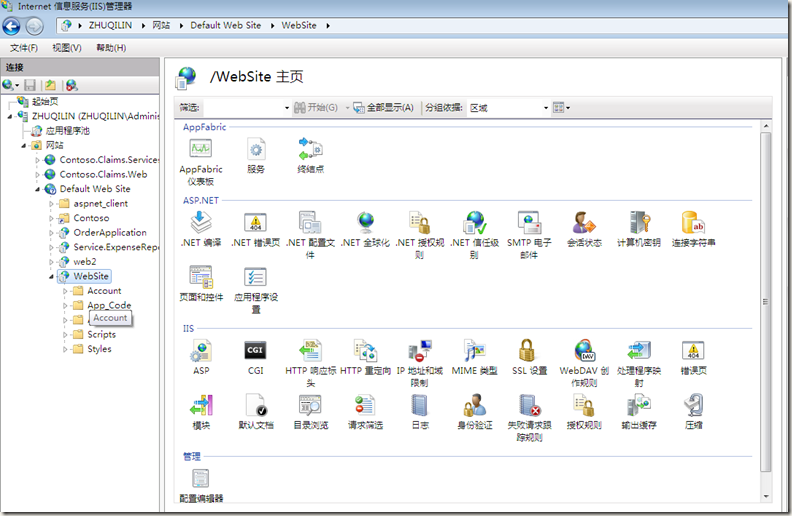This screenshot has height=516, width=792.
Task: Click 全部显示(A) show all button
Action: point(384,108)
